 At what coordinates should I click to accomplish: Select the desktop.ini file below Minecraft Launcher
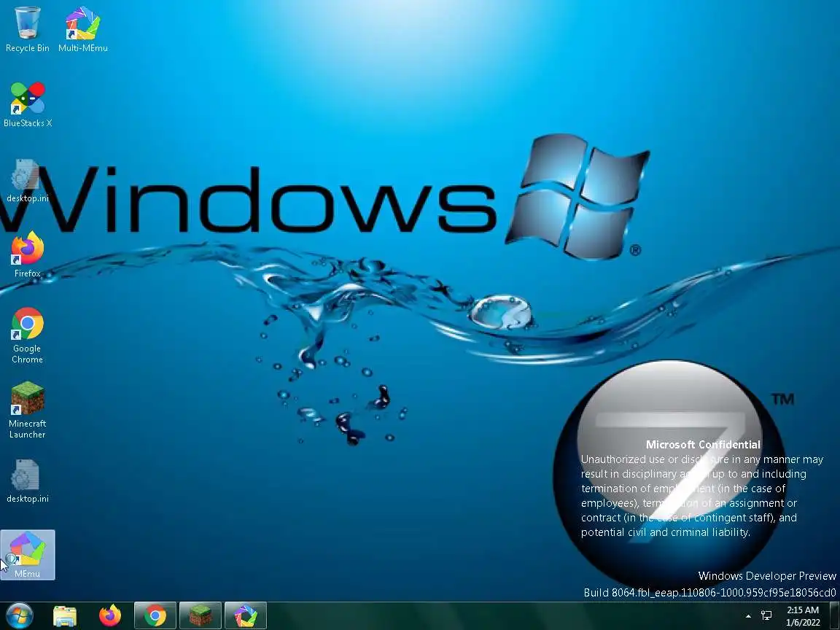tap(27, 481)
